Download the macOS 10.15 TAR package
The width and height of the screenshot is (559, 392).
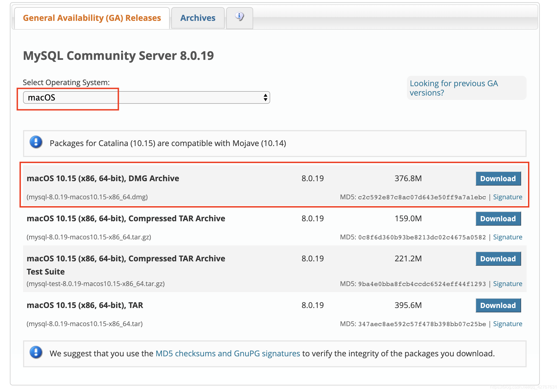498,305
